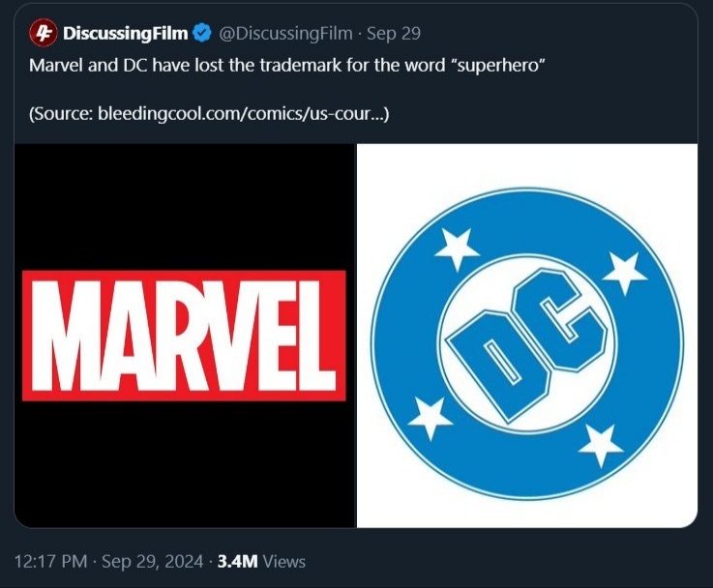
Task: Click the black area above the Marvel logo
Action: 184,203
